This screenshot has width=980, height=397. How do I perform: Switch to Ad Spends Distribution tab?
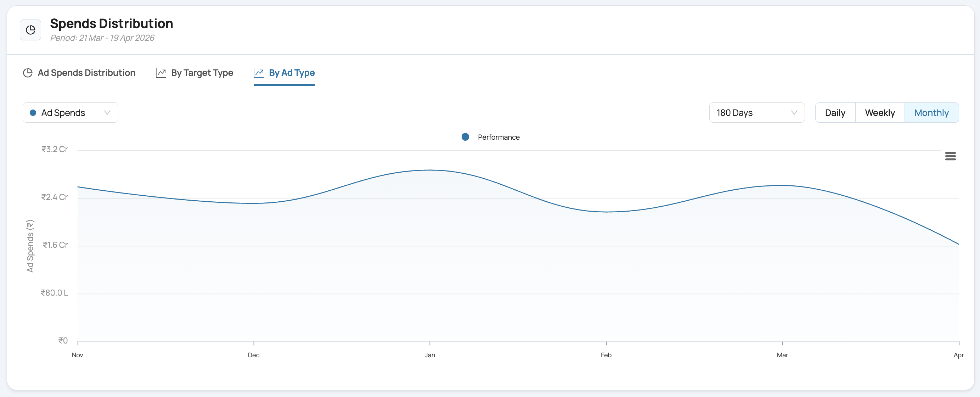(x=79, y=73)
